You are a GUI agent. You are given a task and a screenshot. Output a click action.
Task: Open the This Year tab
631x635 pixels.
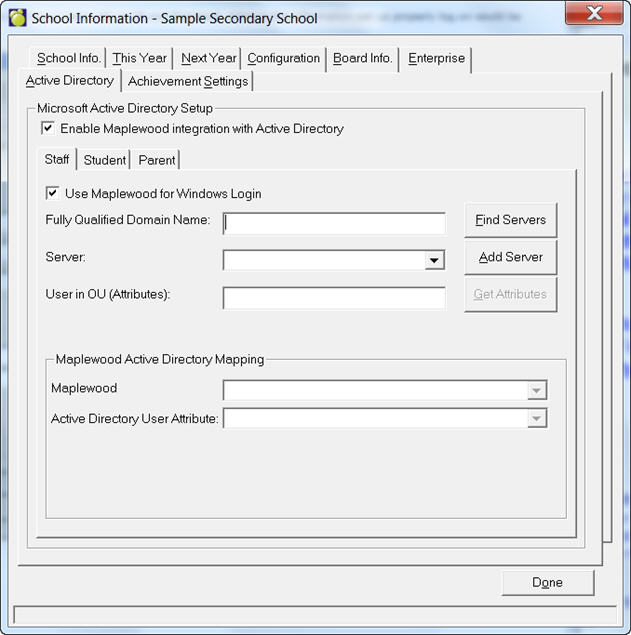pyautogui.click(x=139, y=58)
